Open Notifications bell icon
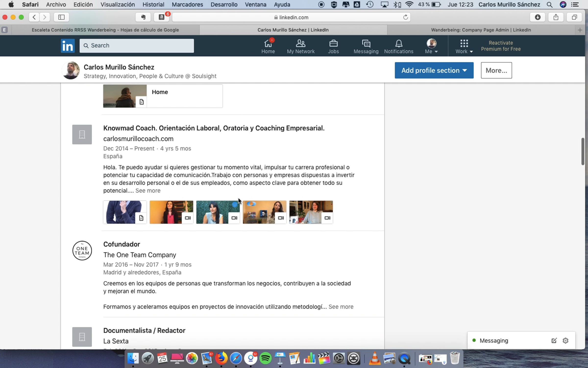Viewport: 588px width, 368px height. point(399,46)
